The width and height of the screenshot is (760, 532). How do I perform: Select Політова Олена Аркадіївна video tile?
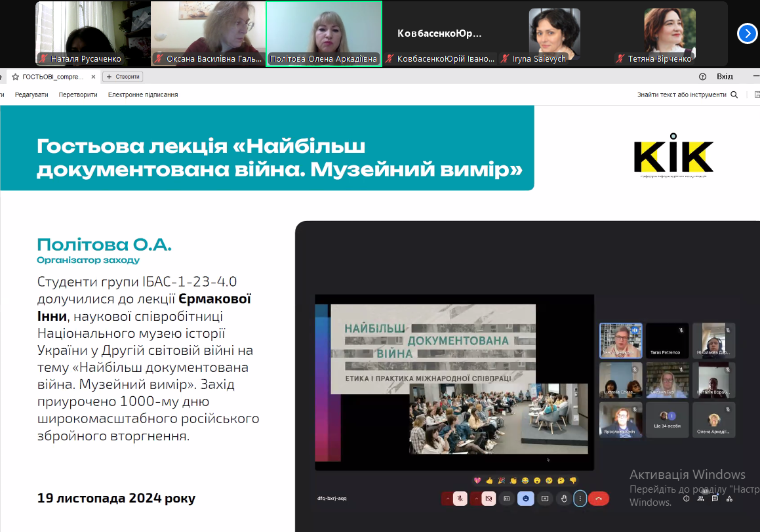click(324, 33)
